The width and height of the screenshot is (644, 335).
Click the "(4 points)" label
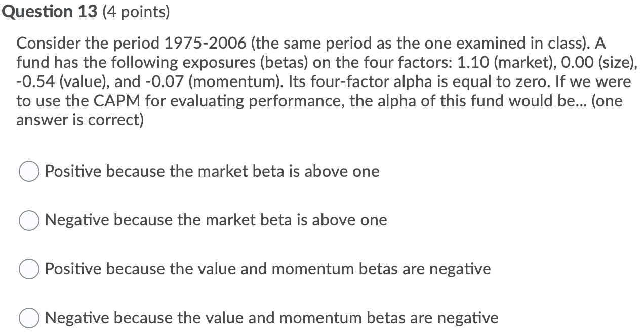point(135,11)
